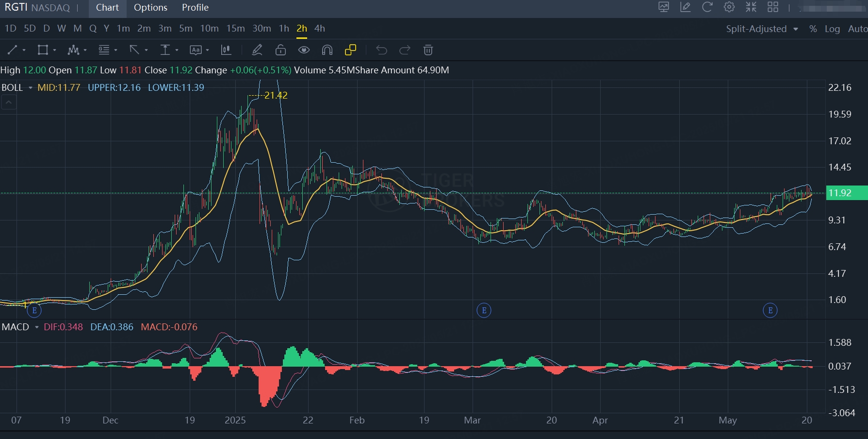The width and height of the screenshot is (868, 439).
Task: Select the wave pattern drawing tool
Action: (73, 50)
